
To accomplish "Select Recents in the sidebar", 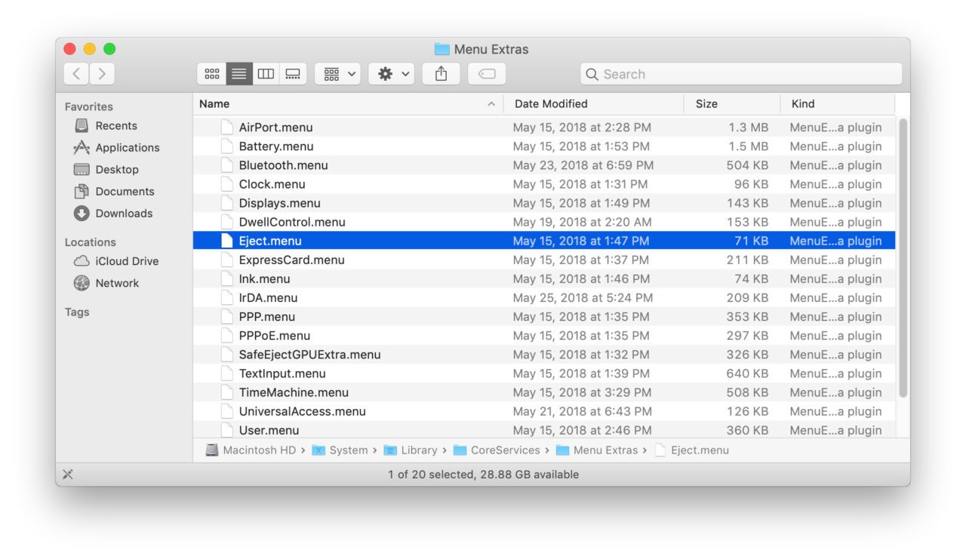I will [x=118, y=125].
